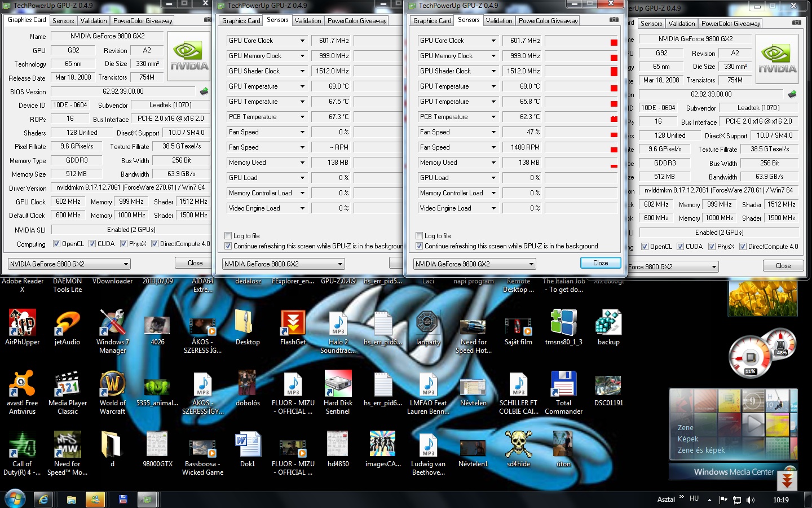This screenshot has width=812, height=508.
Task: Open the backup desktop icon
Action: pos(608,328)
